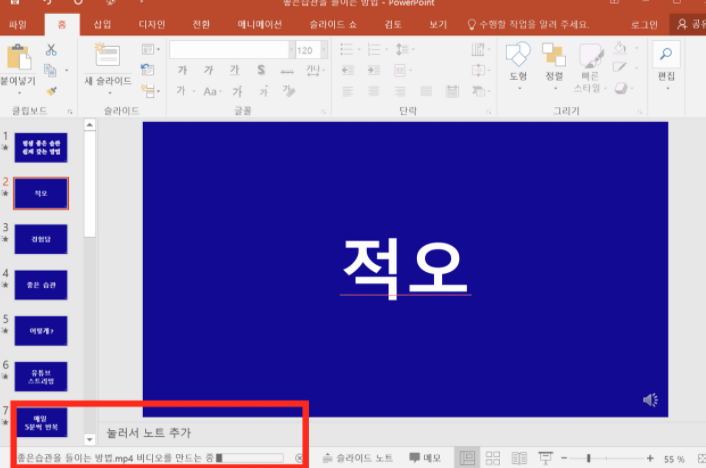Click the Tell me search box

coord(529,24)
